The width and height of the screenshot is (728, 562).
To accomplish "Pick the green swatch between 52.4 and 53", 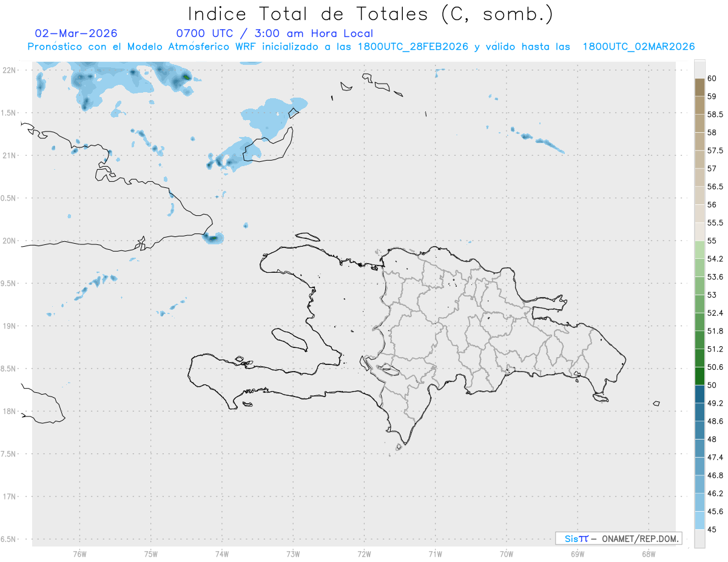I will (x=699, y=304).
